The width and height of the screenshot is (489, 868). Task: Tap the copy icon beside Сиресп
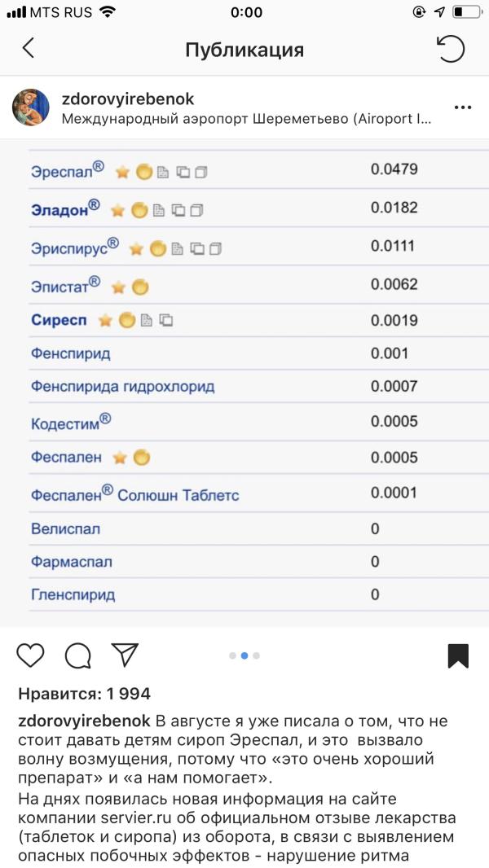click(x=165, y=321)
